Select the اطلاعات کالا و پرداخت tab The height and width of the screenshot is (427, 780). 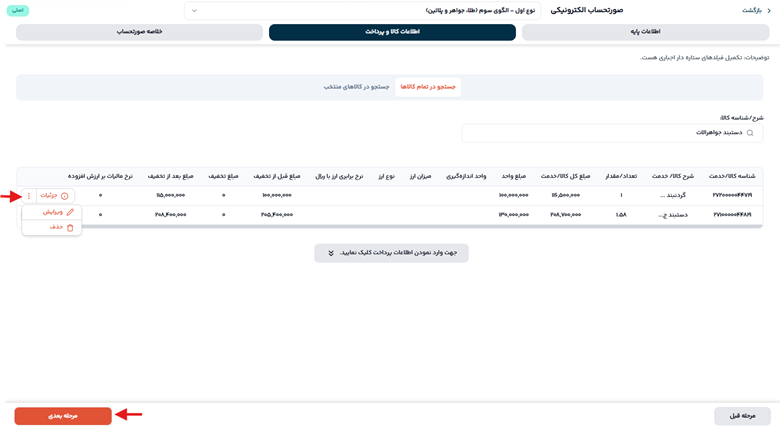[x=392, y=32]
